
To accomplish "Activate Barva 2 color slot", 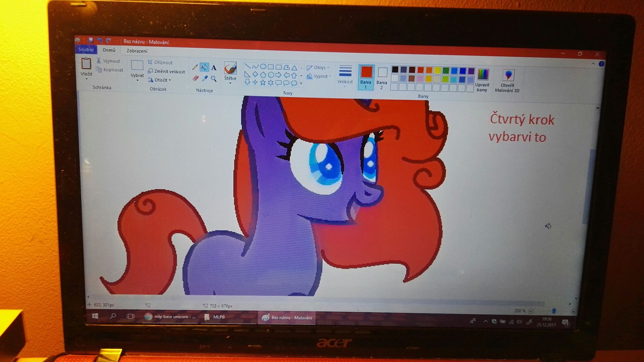I will (x=382, y=78).
